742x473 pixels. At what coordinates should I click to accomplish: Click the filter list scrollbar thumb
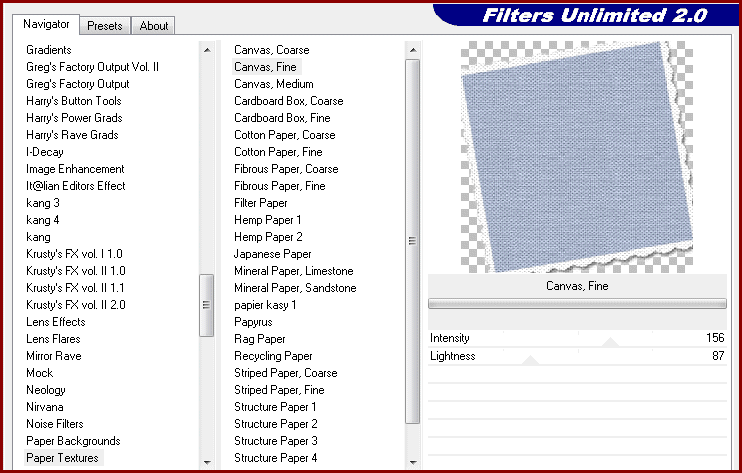click(x=413, y=241)
